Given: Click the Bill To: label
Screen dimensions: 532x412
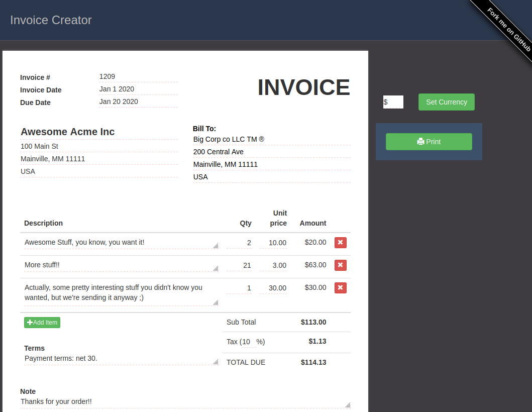Looking at the screenshot, I should coord(204,129).
